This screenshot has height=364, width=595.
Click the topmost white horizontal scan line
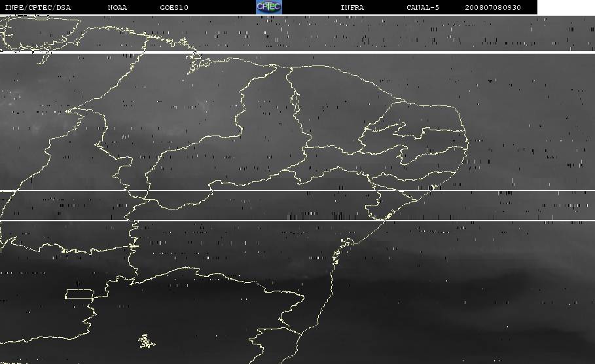click(297, 52)
